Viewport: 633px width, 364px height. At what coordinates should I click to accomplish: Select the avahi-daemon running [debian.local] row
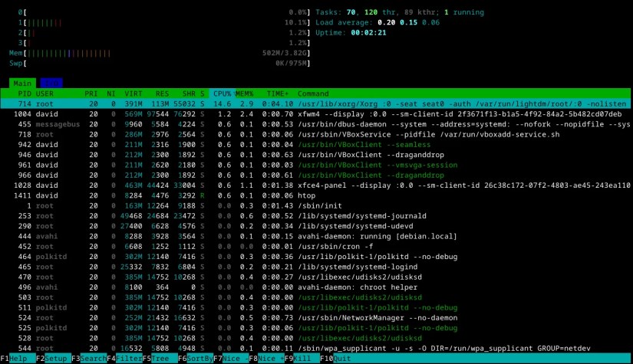pos(315,236)
